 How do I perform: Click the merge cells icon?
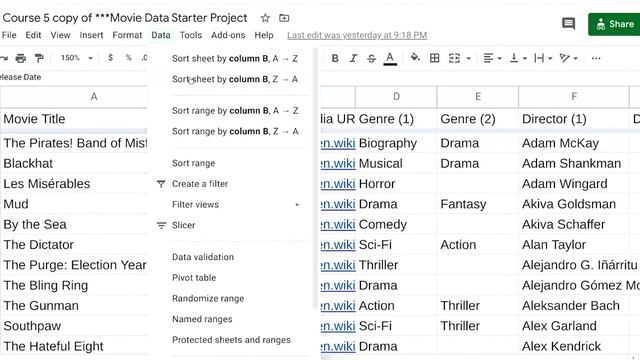[x=454, y=58]
